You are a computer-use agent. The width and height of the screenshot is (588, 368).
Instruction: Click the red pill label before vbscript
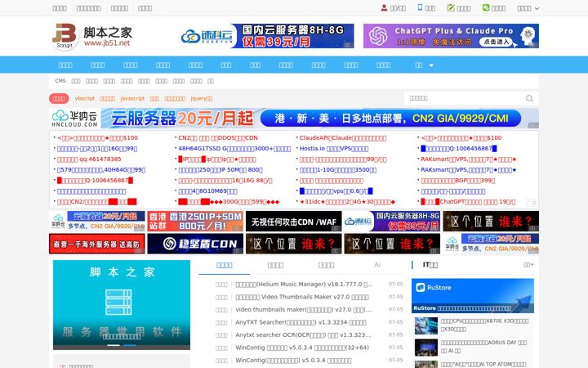pyautogui.click(x=59, y=98)
